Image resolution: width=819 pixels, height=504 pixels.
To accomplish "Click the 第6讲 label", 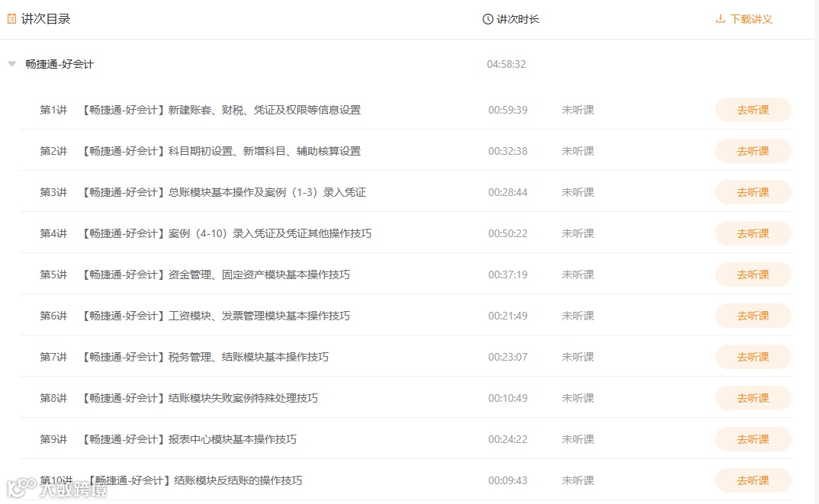I will coord(53,316).
